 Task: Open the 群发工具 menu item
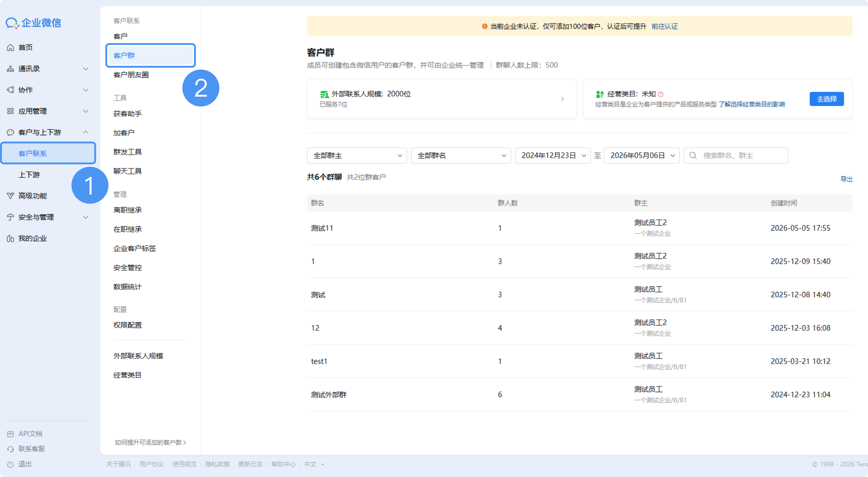[x=128, y=152]
